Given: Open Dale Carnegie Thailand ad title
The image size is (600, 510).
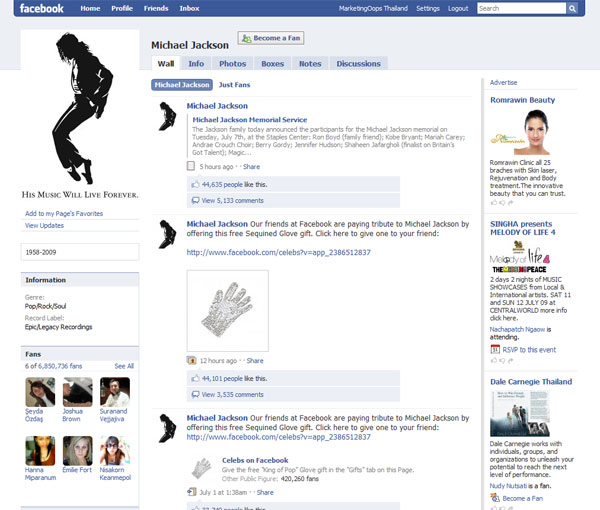Looking at the screenshot, I should (x=531, y=381).
